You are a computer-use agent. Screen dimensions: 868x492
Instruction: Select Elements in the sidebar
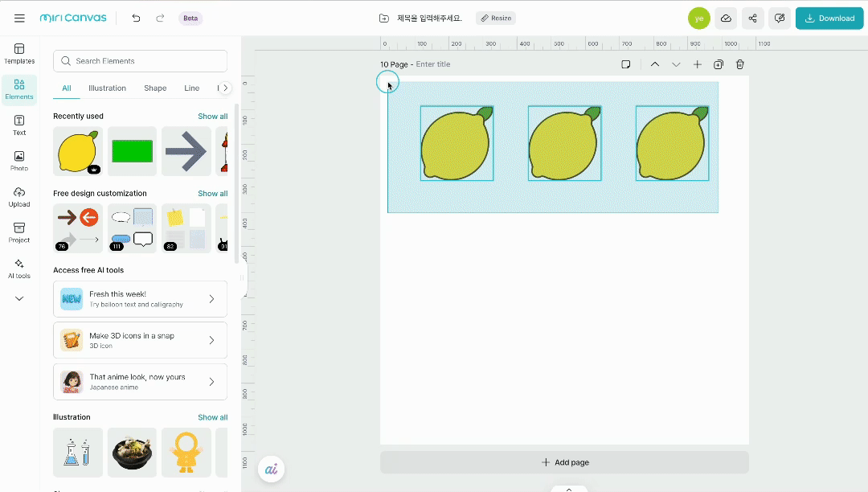[x=19, y=90]
